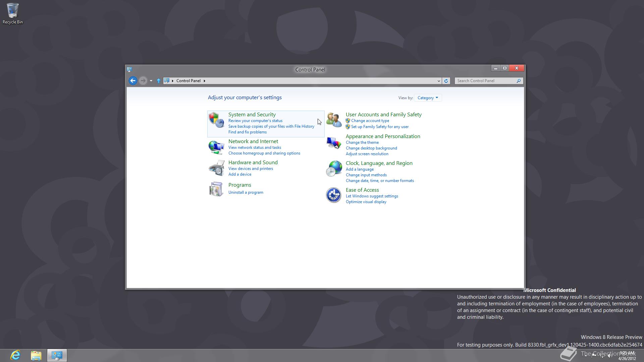The width and height of the screenshot is (644, 362).
Task: Open User Accounts and Family Safety
Action: click(384, 115)
